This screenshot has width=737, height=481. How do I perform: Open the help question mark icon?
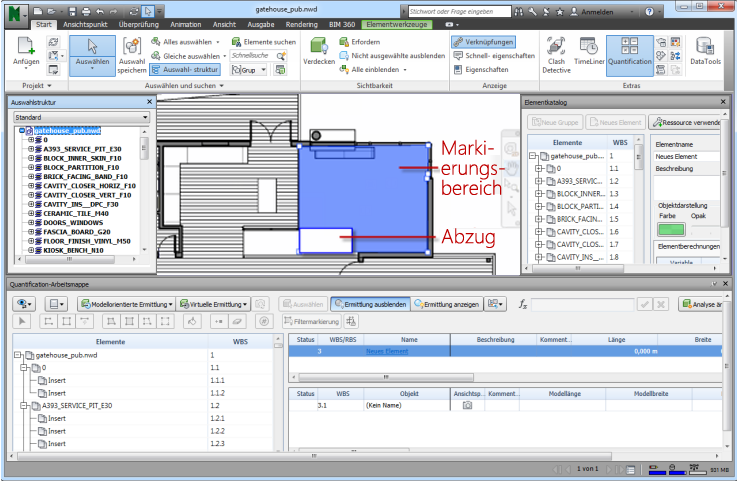coord(649,12)
